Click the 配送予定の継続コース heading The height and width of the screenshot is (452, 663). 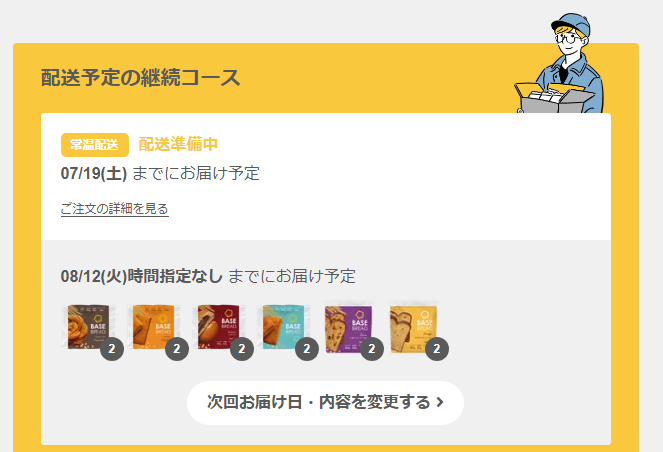click(140, 78)
